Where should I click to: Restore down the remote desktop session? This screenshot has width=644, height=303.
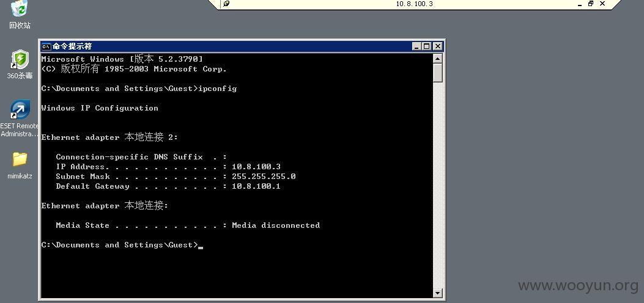tap(591, 4)
